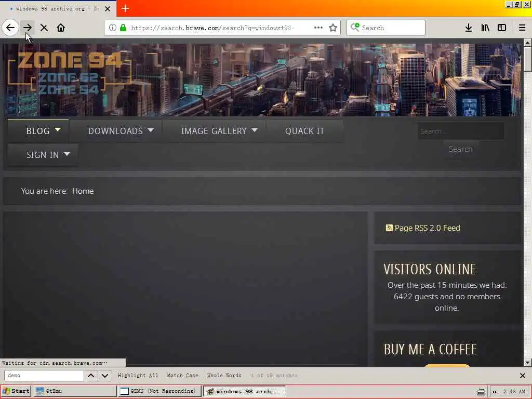Click the browser address bar URL

pos(212,28)
